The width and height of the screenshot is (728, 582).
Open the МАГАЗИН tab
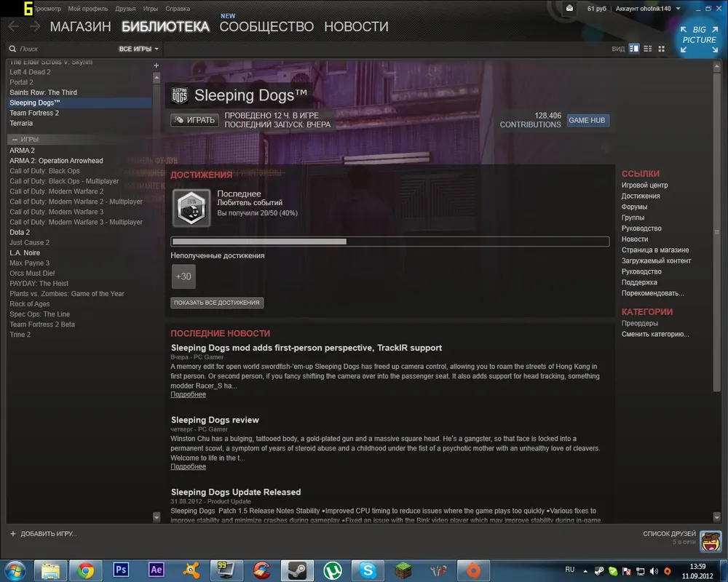pos(80,27)
